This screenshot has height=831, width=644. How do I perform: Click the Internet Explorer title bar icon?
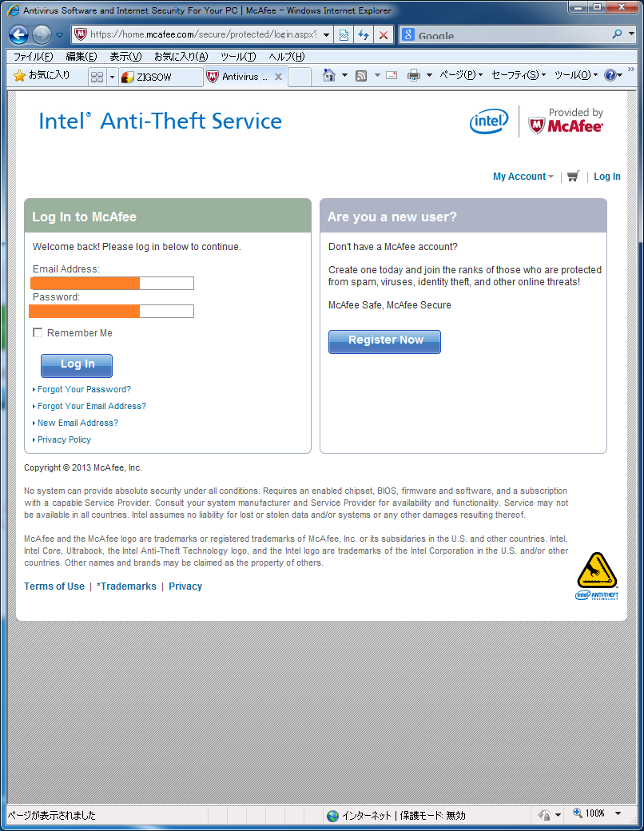pyautogui.click(x=14, y=10)
